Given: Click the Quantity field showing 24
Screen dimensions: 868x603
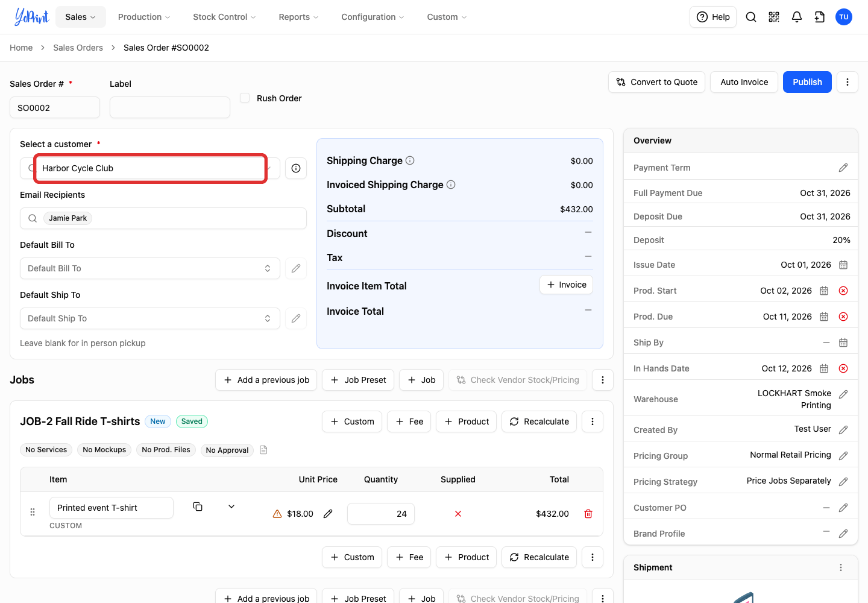Looking at the screenshot, I should 381,514.
